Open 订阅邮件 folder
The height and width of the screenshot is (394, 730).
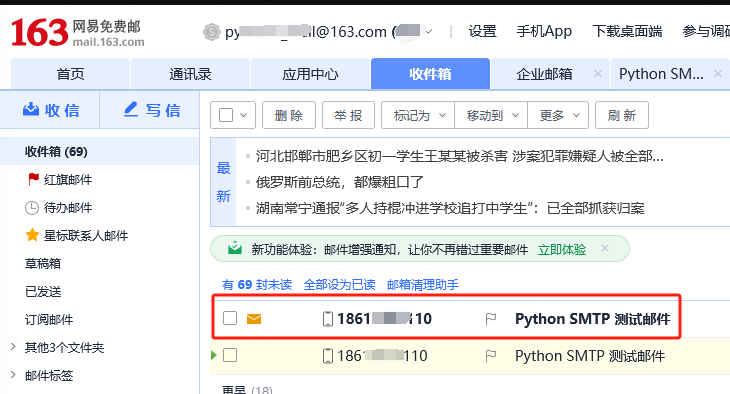coord(49,319)
